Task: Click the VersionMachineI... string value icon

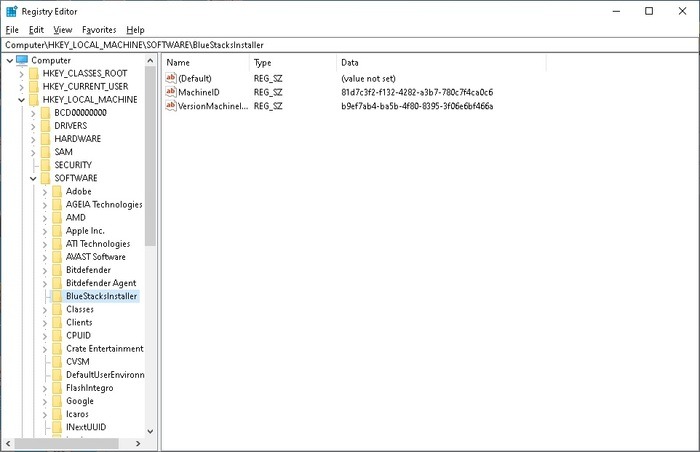Action: pos(171,106)
